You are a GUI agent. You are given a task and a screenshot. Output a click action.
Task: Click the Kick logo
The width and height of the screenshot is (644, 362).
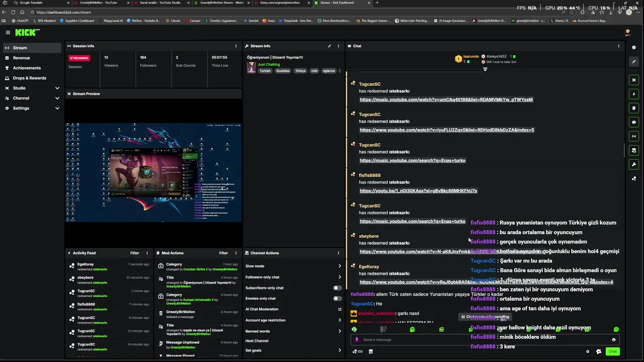pyautogui.click(x=27, y=32)
